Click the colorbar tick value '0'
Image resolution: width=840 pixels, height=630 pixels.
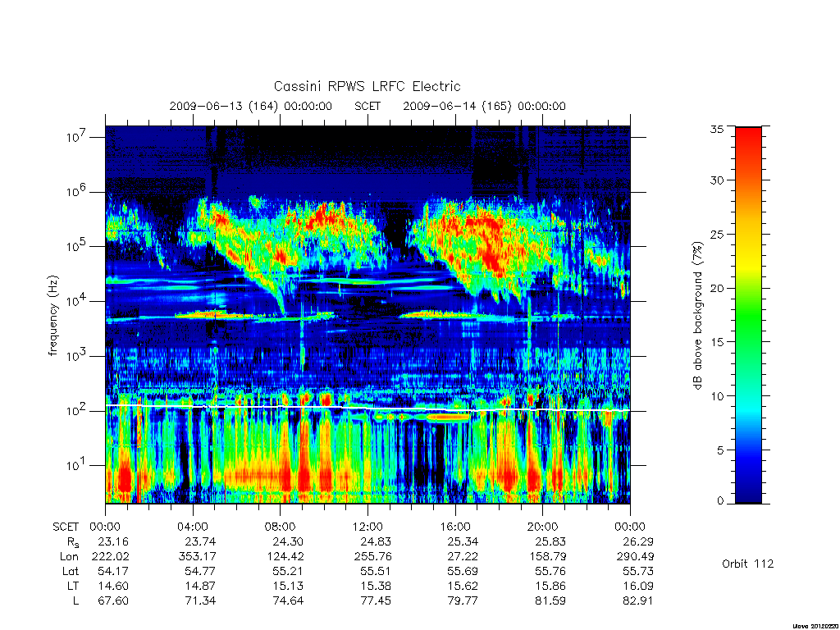[720, 501]
